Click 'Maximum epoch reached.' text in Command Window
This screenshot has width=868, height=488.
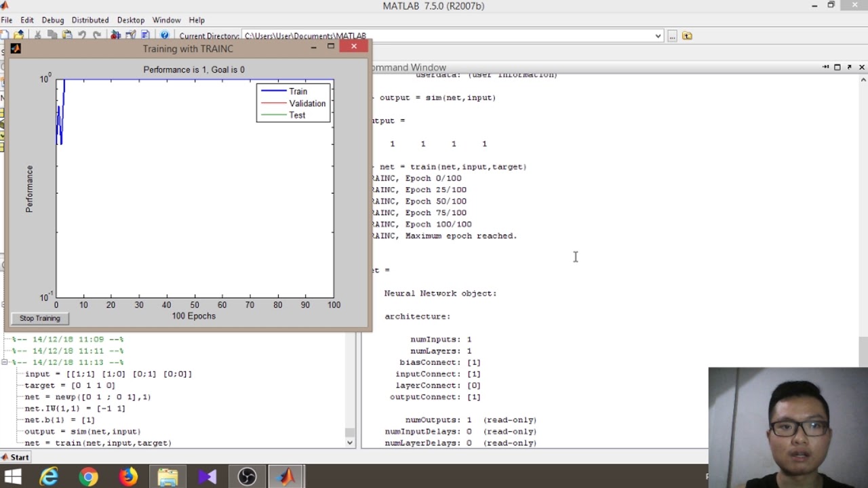tap(461, 236)
